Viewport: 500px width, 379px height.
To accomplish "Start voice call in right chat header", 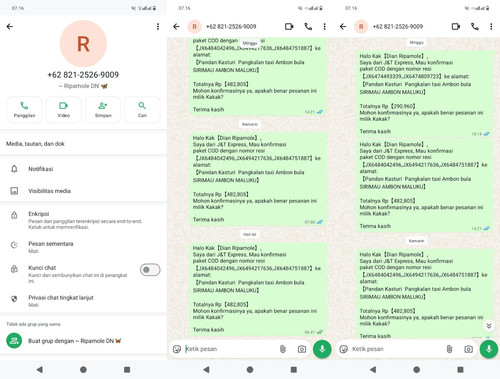I will tap(475, 27).
